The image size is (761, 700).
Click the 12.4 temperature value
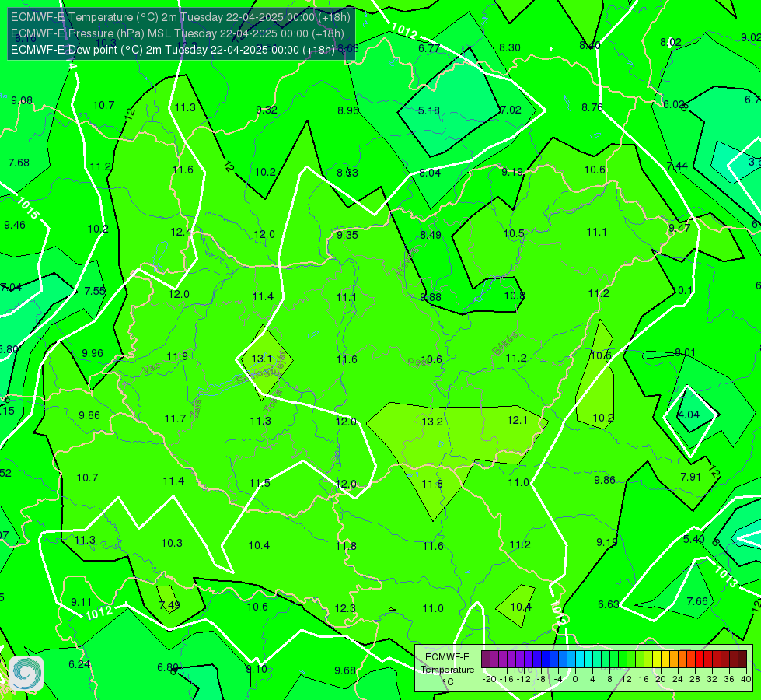tap(181, 233)
